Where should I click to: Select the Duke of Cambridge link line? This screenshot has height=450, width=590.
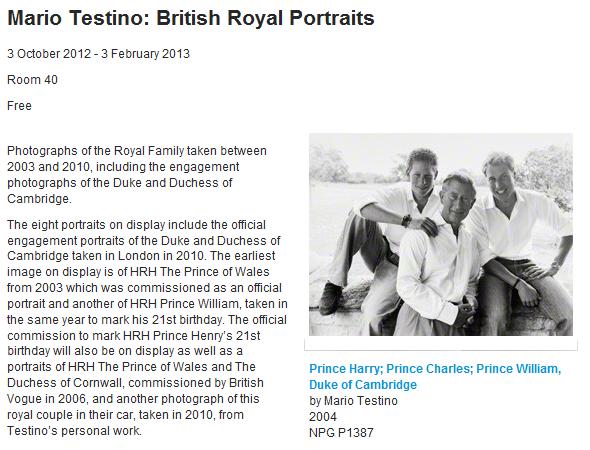click(363, 385)
